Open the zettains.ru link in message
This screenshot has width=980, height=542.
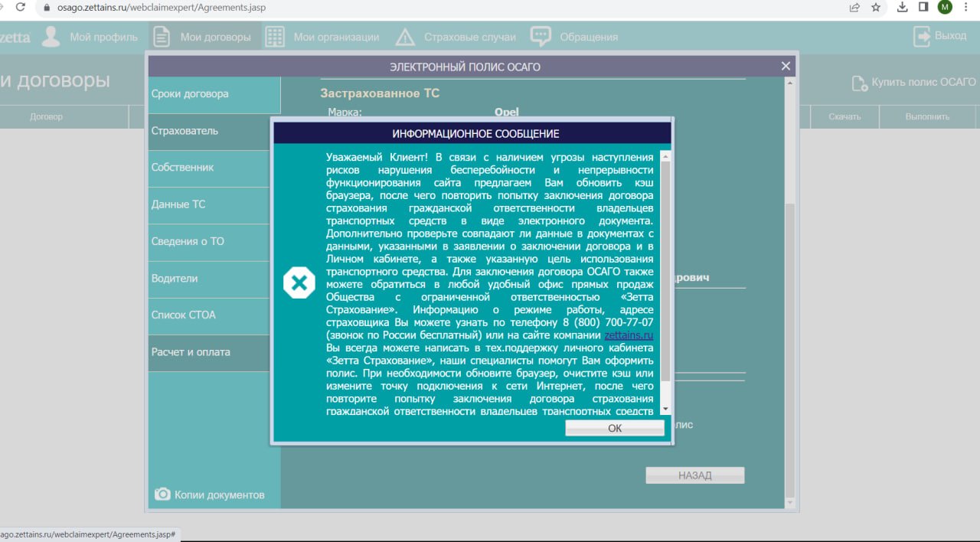[x=629, y=335]
